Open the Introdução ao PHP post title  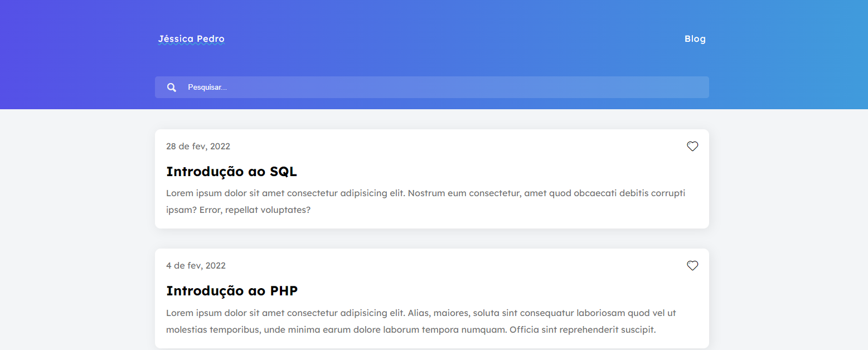232,291
